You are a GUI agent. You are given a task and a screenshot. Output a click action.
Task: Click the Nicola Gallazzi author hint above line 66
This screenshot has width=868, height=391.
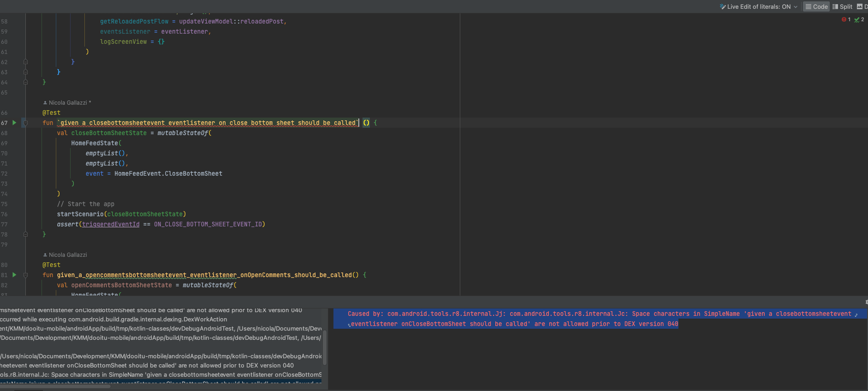67,102
